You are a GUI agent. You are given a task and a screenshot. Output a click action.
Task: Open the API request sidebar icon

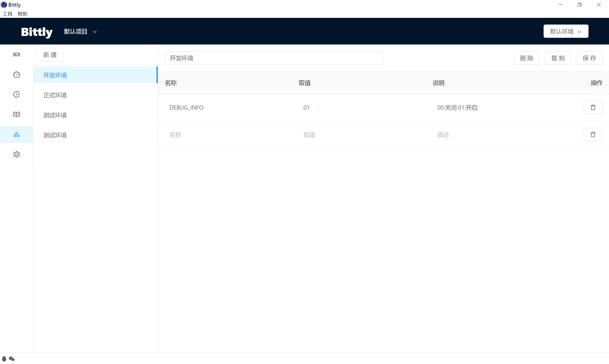16,54
